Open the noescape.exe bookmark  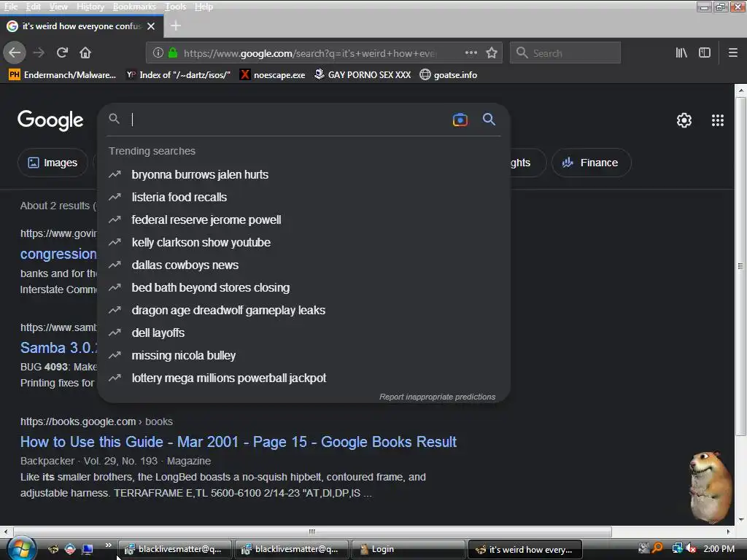tap(273, 75)
